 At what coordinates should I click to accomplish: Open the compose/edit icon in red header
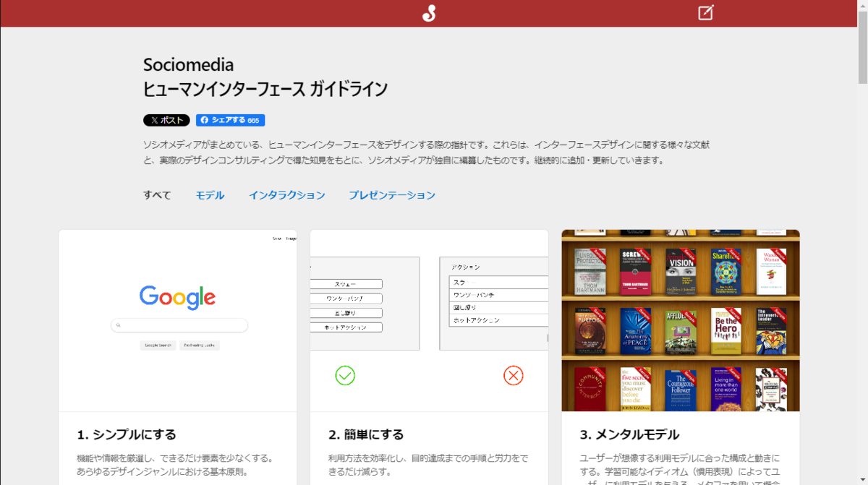click(x=706, y=12)
